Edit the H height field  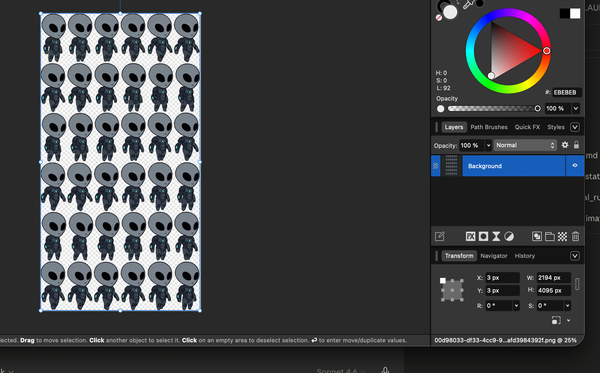554,290
